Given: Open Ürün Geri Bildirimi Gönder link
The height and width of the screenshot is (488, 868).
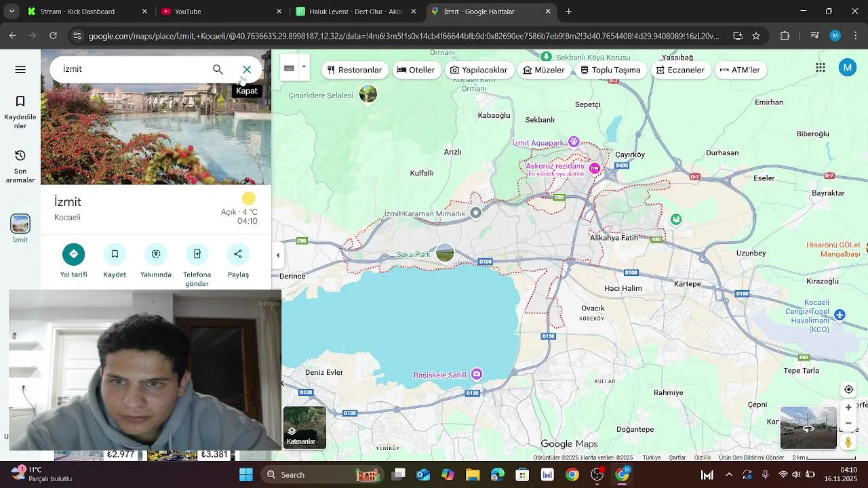Looking at the screenshot, I should (x=751, y=457).
